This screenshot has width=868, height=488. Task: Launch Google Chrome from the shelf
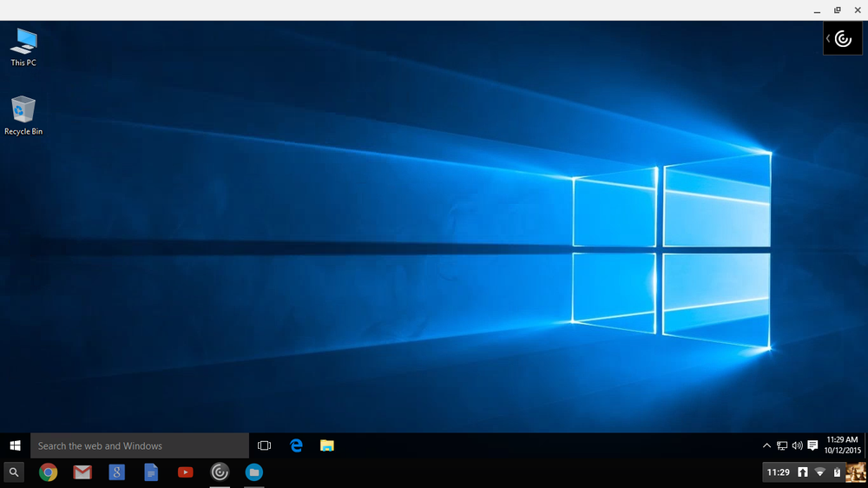(48, 472)
